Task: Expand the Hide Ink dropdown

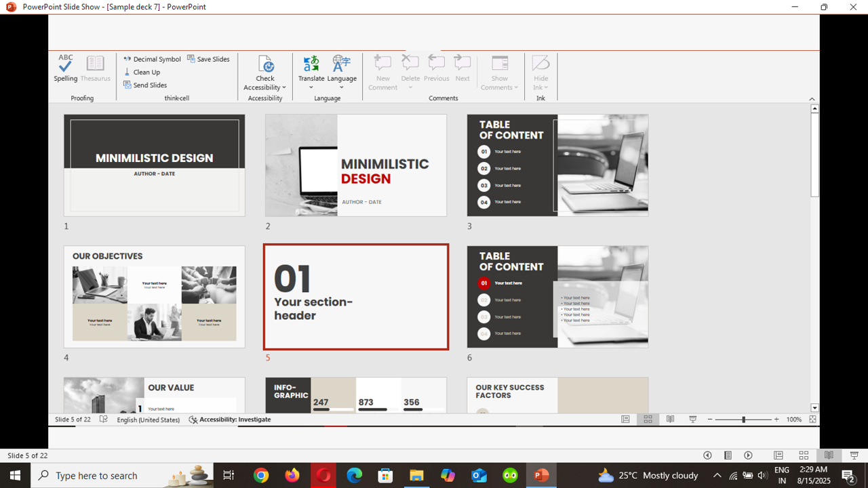Action: pyautogui.click(x=546, y=87)
